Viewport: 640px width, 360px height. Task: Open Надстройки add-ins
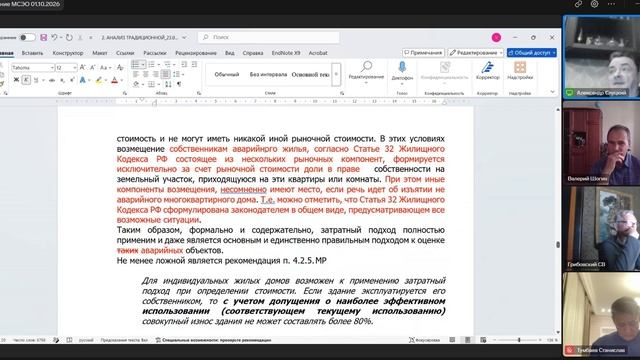520,71
